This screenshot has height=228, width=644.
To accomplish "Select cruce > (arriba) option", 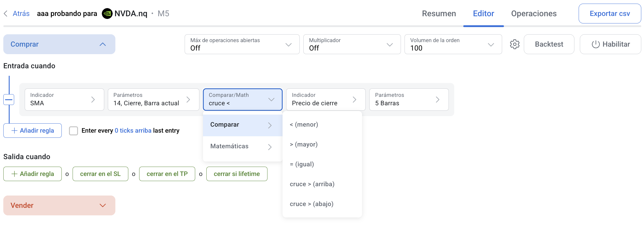I will tap(312, 184).
